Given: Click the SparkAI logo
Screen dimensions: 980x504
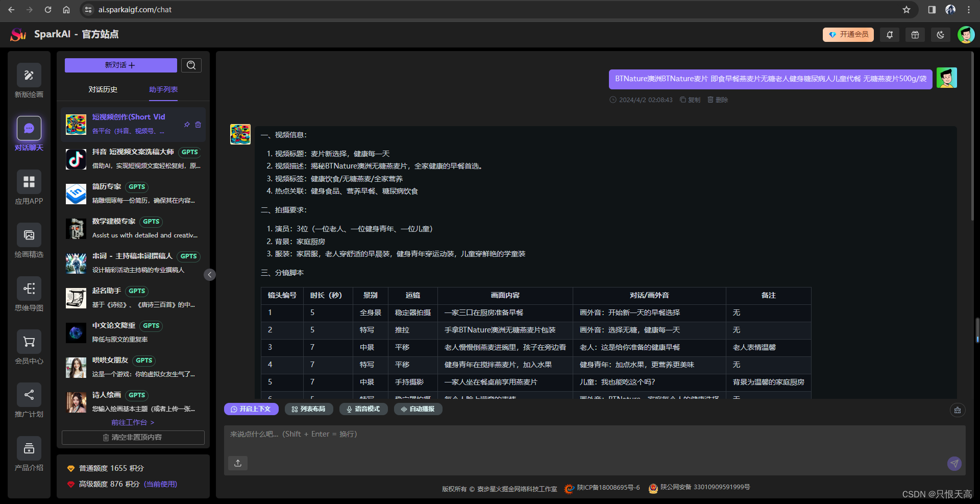Looking at the screenshot, I should point(18,34).
